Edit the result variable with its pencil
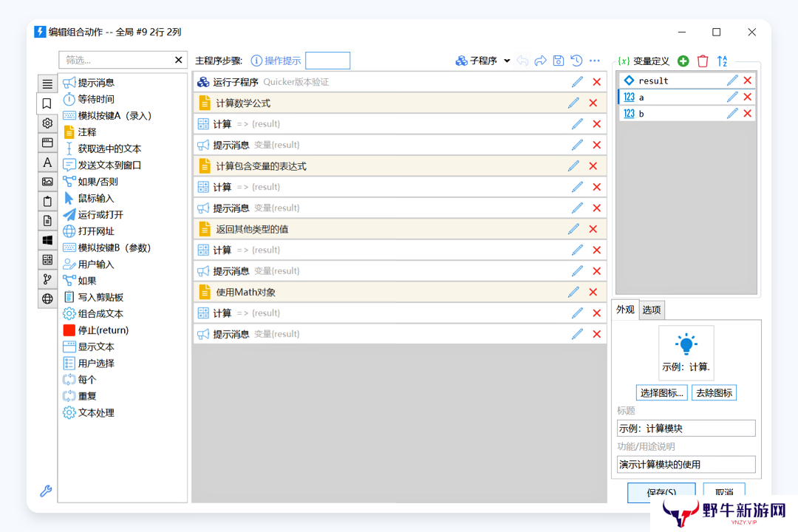798x532 pixels. pyautogui.click(x=731, y=81)
